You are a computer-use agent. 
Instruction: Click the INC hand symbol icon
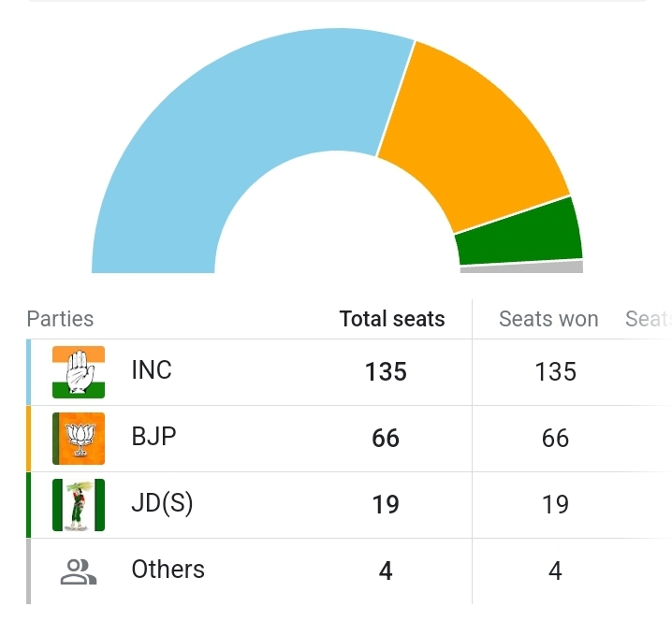(79, 372)
